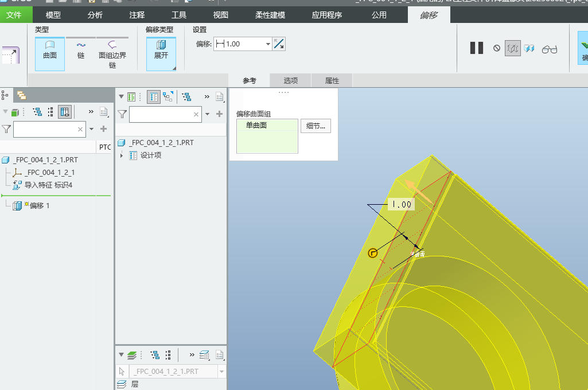588x390 pixels.
Task: Pause the offset feature tool
Action: [x=477, y=48]
